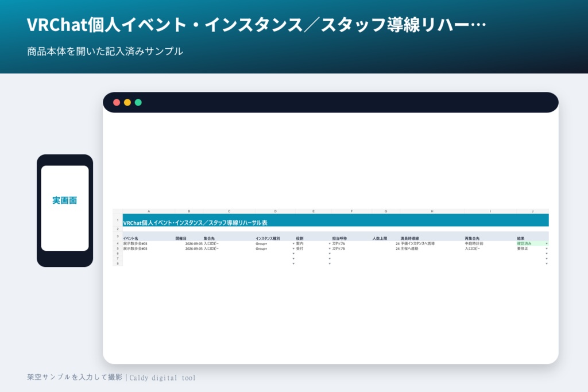
Task: Click the red close window dot
Action: 117,102
